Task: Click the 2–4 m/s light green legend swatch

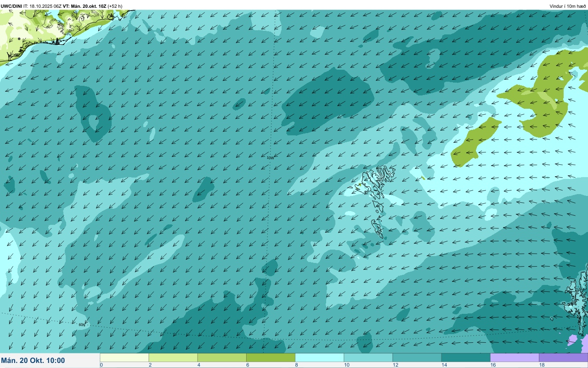Action: (x=173, y=357)
